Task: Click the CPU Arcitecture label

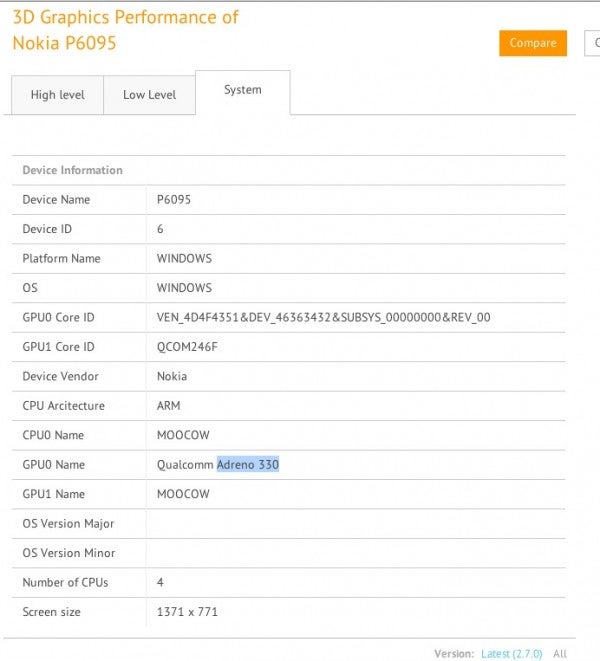Action: click(x=63, y=406)
